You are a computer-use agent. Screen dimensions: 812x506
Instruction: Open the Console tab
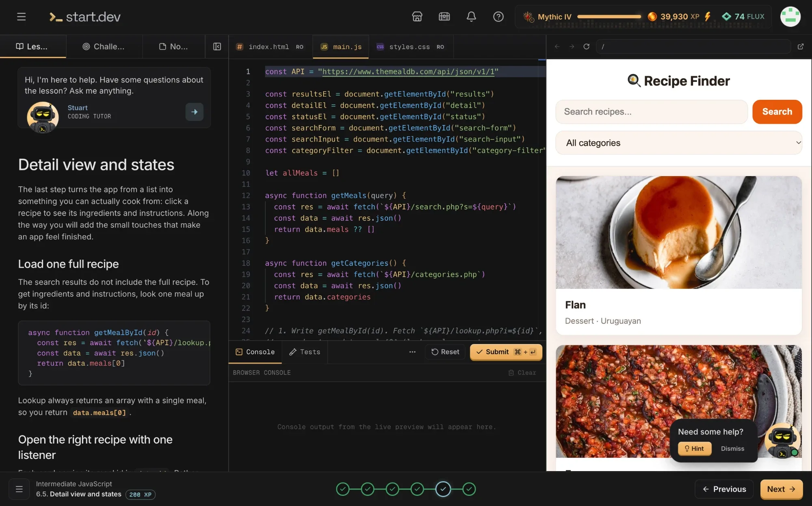(x=255, y=352)
